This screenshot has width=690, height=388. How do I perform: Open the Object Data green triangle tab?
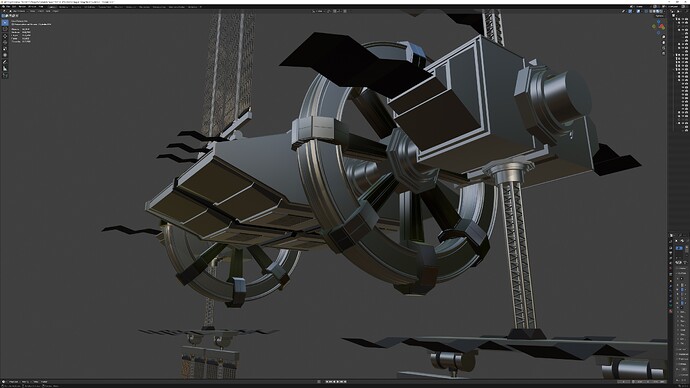pyautogui.click(x=671, y=306)
